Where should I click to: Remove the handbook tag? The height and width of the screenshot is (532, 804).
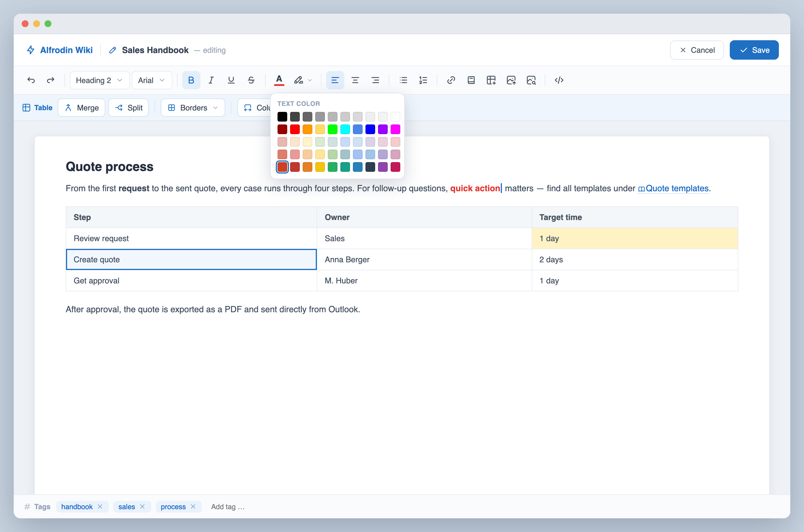pos(100,506)
